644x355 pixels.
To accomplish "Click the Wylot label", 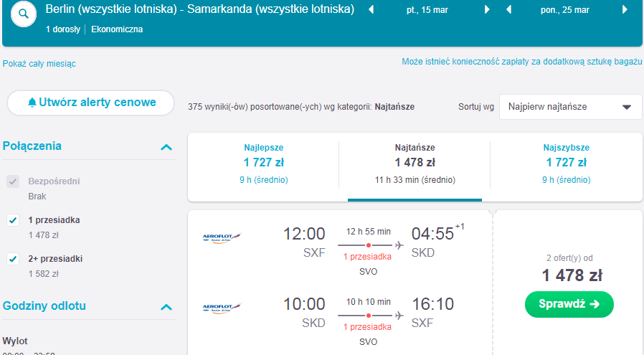I will click(15, 341).
